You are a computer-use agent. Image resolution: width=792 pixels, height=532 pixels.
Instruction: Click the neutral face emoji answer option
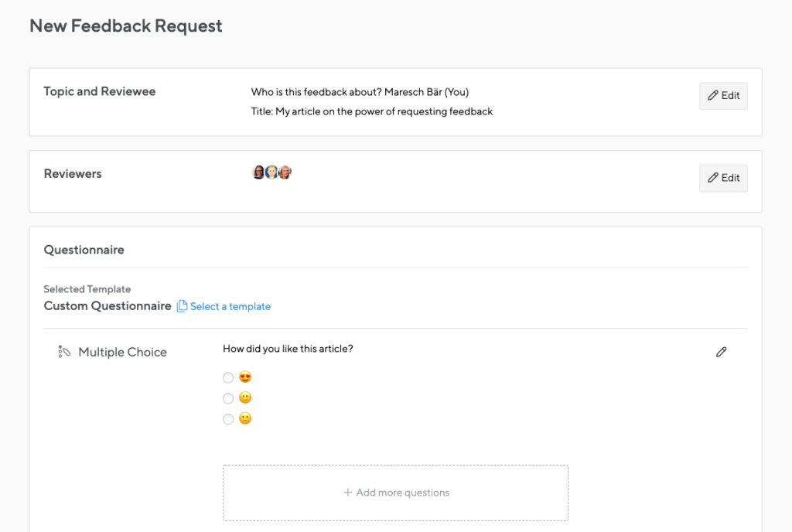(244, 398)
